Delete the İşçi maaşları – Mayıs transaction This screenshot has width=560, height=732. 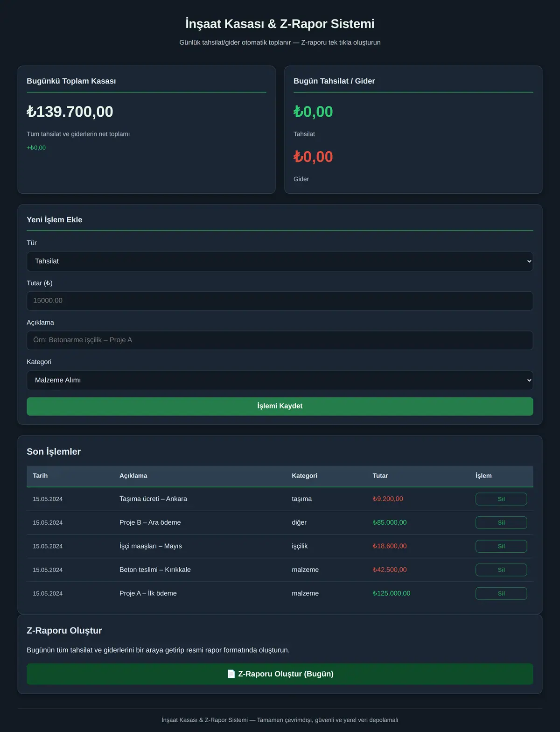click(501, 546)
